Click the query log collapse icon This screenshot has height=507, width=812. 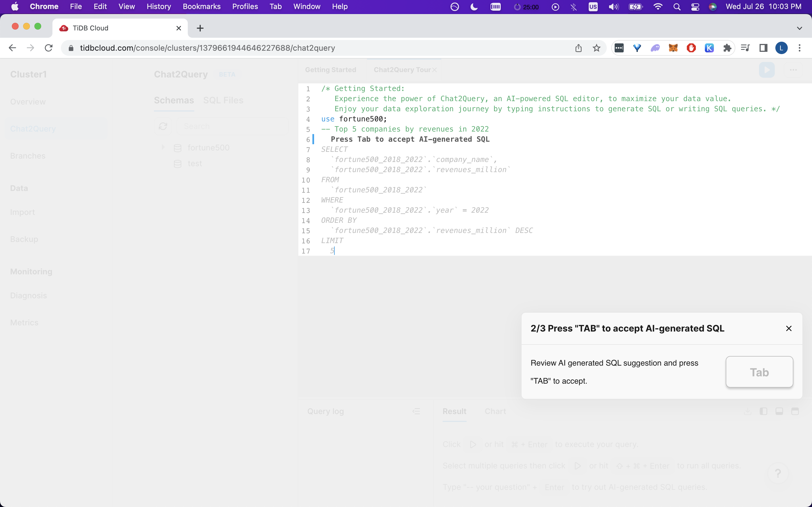[416, 411]
